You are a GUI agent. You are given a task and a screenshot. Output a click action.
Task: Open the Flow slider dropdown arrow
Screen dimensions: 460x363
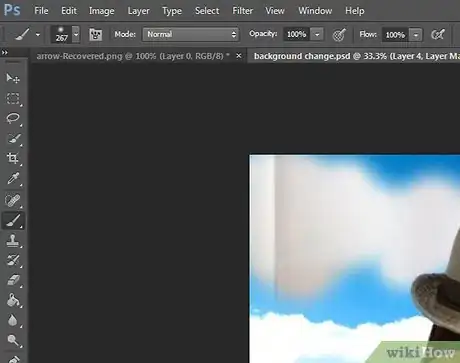coord(416,35)
